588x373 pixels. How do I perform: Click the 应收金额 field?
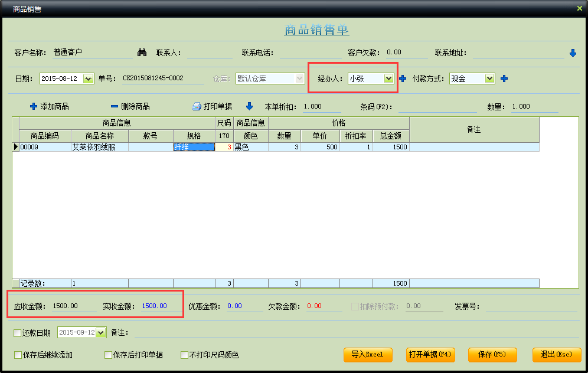coord(74,306)
